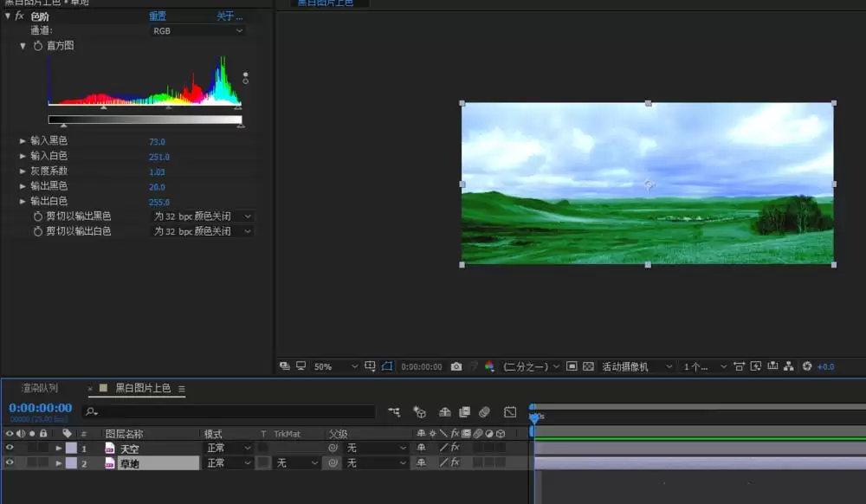Click the stopwatch next to 直方图

37,46
